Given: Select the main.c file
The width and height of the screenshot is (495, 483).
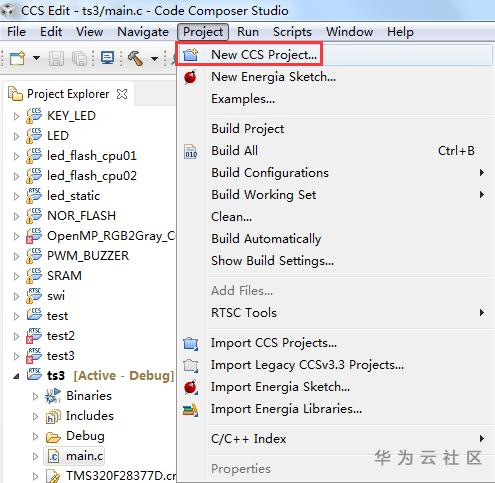Looking at the screenshot, I should point(84,456).
